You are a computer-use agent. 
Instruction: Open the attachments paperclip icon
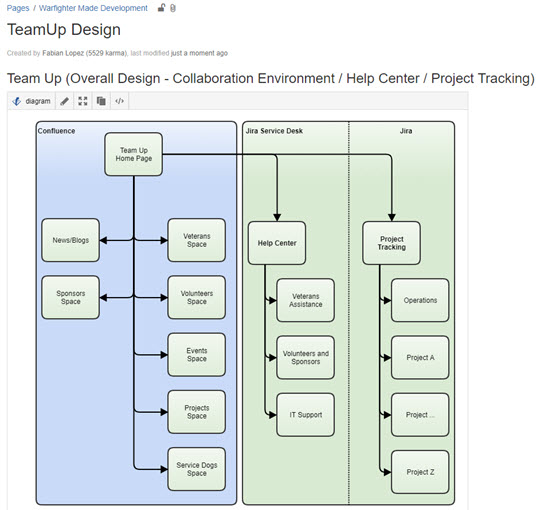point(173,8)
